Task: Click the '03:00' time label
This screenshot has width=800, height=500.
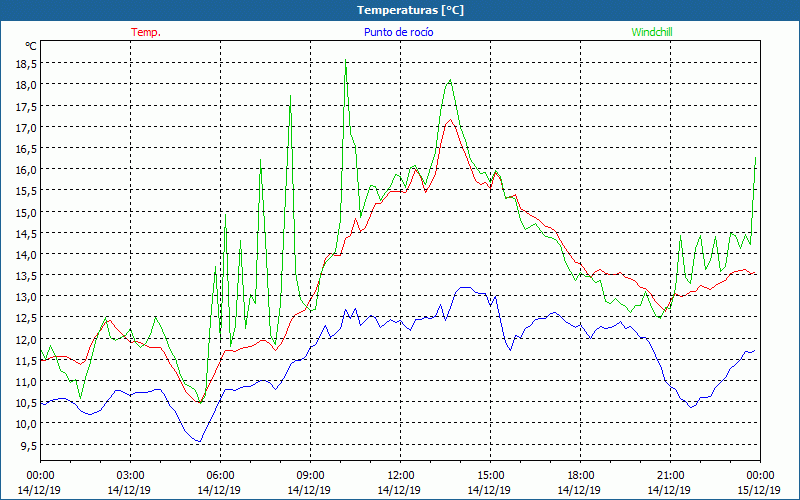Action: (130, 476)
